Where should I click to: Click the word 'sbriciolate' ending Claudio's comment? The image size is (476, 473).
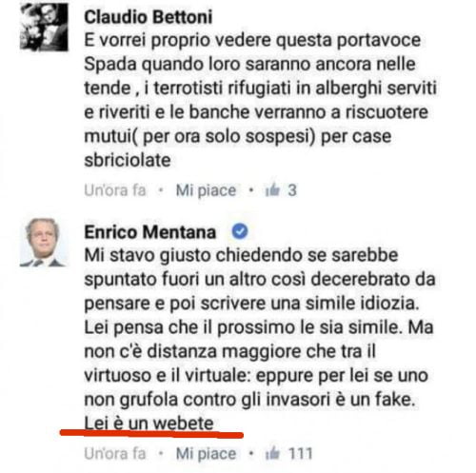(x=128, y=160)
